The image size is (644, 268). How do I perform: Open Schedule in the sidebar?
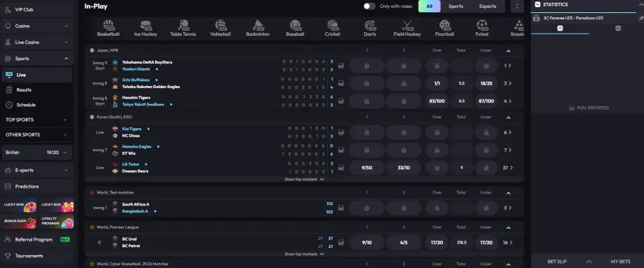click(37, 105)
